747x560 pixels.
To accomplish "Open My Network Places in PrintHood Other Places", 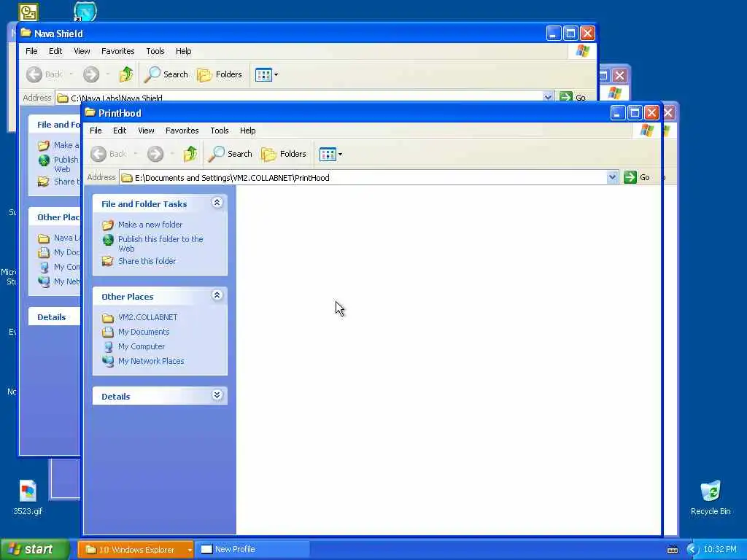I will 151,361.
